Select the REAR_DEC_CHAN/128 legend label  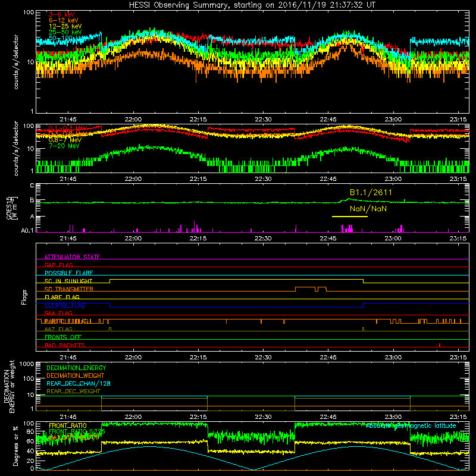tap(79, 383)
